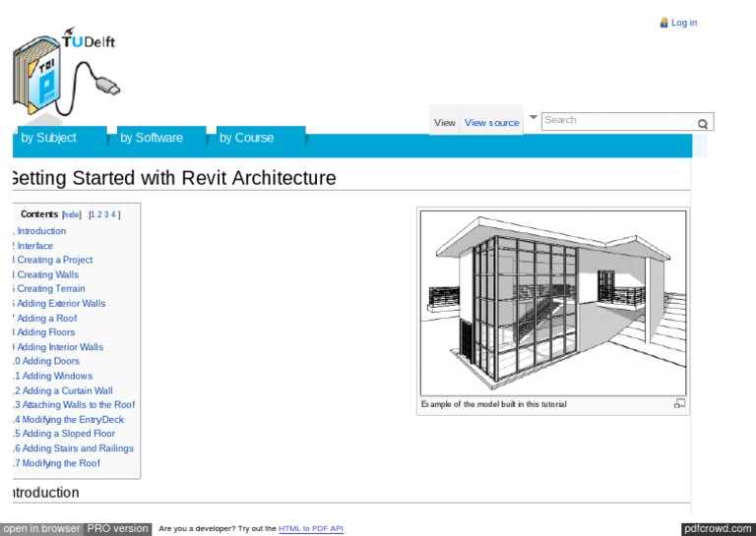
Task: Jump to Adding a Roof section
Action: click(x=47, y=319)
